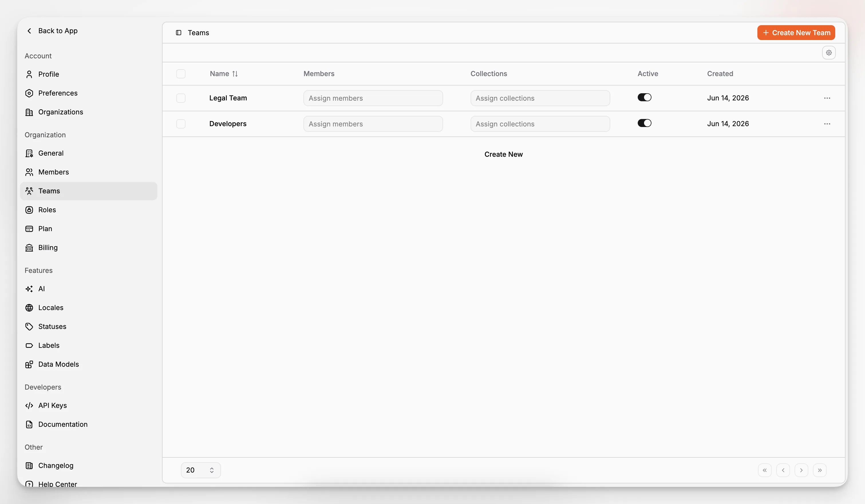The width and height of the screenshot is (865, 504).
Task: Go to the next page of results
Action: (801, 470)
